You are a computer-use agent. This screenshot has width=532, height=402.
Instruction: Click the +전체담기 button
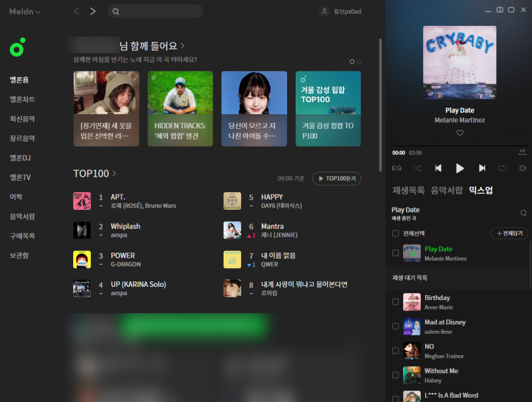click(509, 233)
